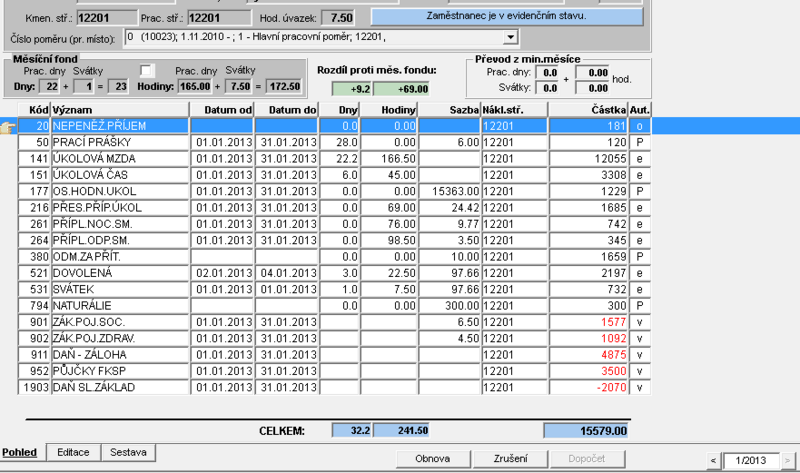This screenshot has height=473, width=800.
Task: Click the total days field 32.2
Action: click(x=352, y=431)
